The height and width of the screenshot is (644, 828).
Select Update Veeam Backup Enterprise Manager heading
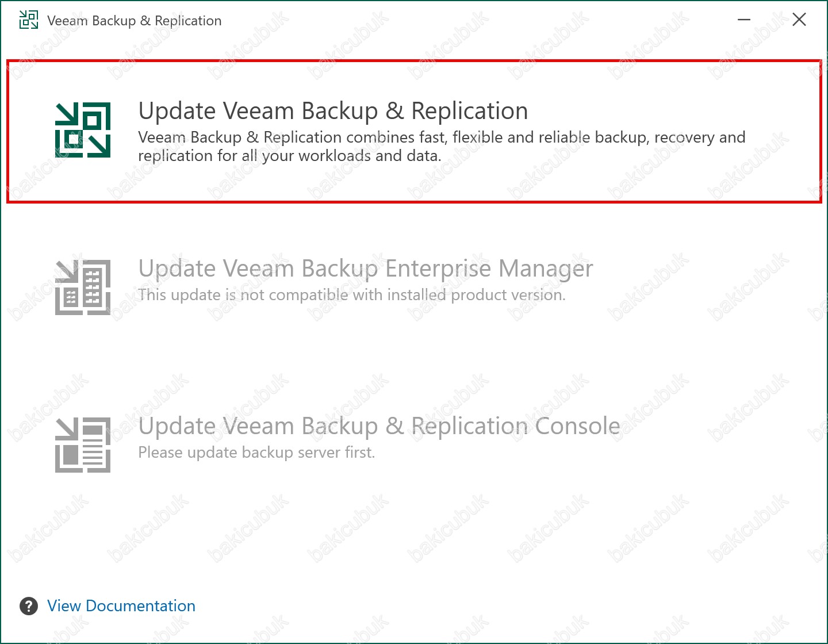coord(366,269)
